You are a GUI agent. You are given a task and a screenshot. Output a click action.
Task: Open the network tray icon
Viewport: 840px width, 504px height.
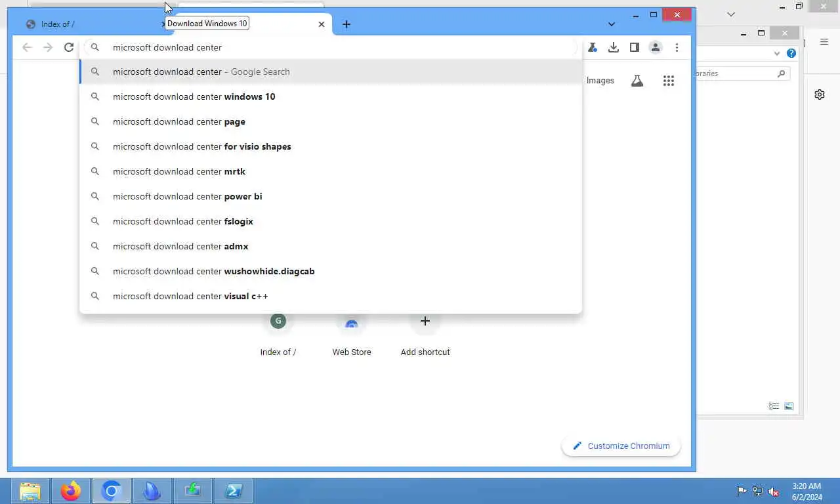pyautogui.click(x=758, y=491)
